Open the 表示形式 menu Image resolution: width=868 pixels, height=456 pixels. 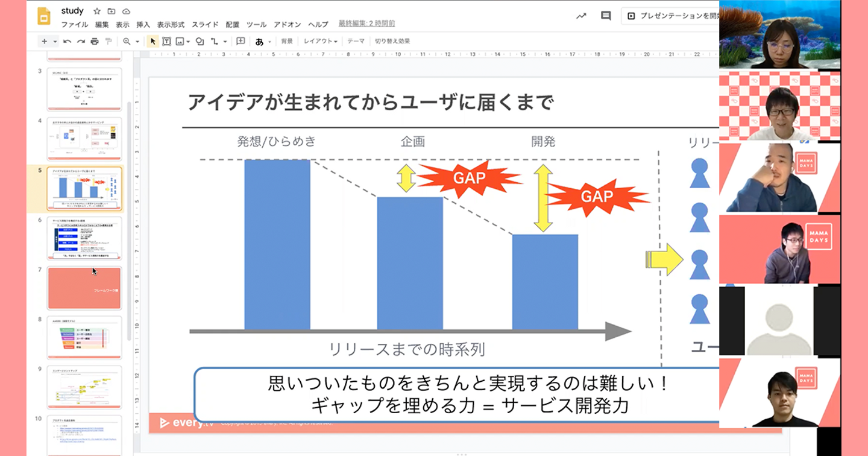point(171,25)
